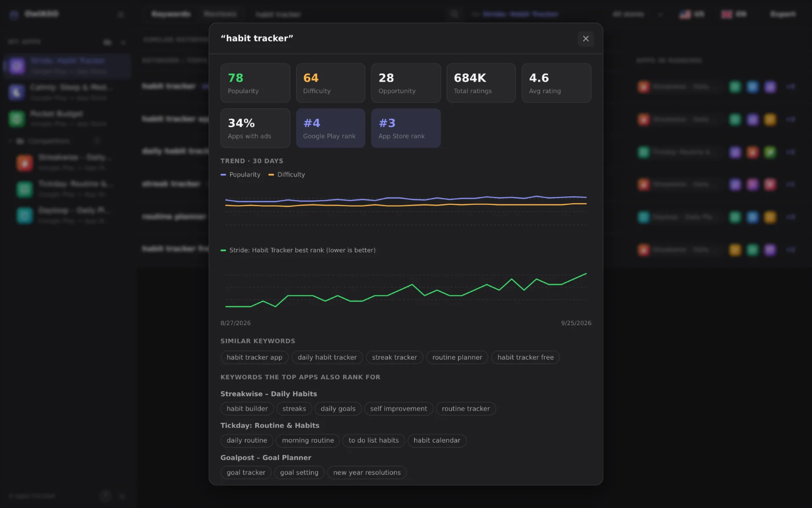The width and height of the screenshot is (812, 508).
Task: Click the Stride app icon in sidebar
Action: (17, 66)
